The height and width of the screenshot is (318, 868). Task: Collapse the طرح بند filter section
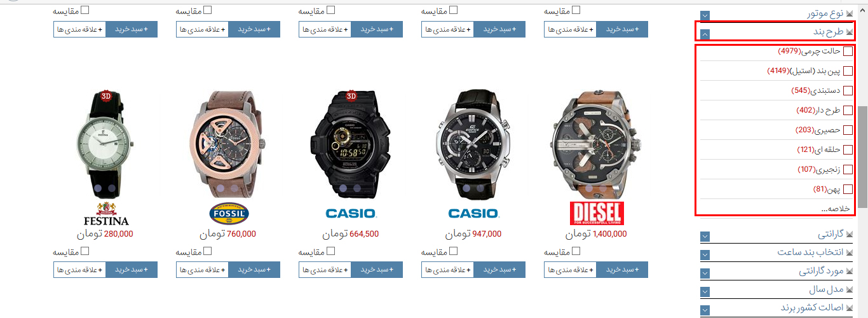pos(705,34)
